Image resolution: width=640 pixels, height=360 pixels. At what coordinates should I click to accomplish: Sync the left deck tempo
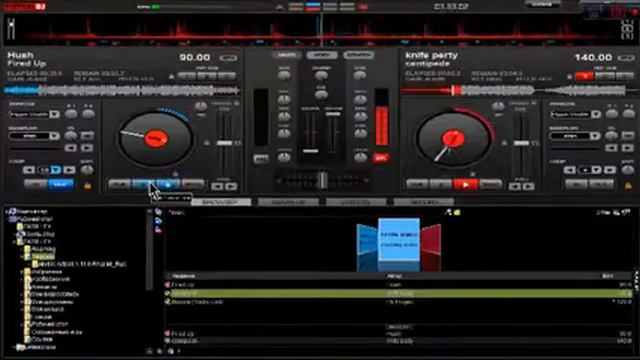click(193, 185)
